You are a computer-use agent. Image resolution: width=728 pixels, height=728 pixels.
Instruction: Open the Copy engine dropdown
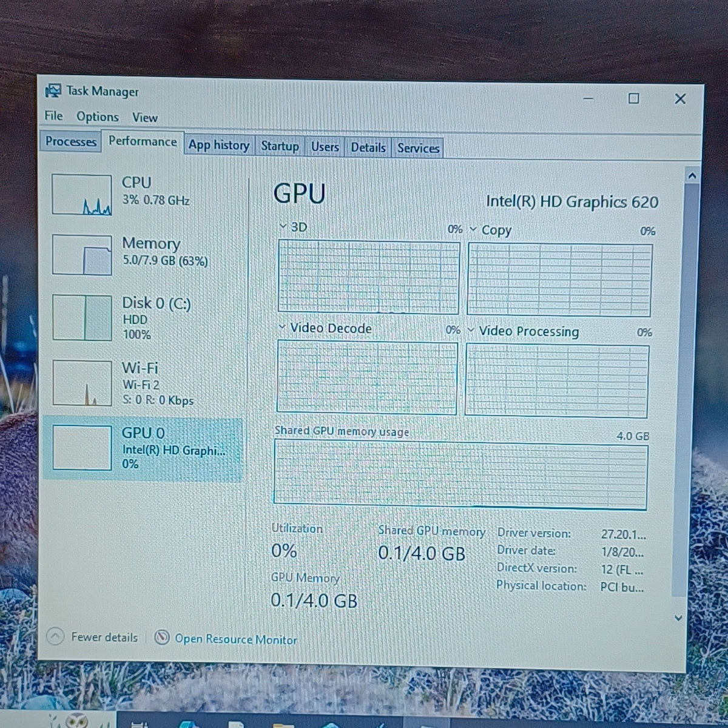click(x=473, y=229)
